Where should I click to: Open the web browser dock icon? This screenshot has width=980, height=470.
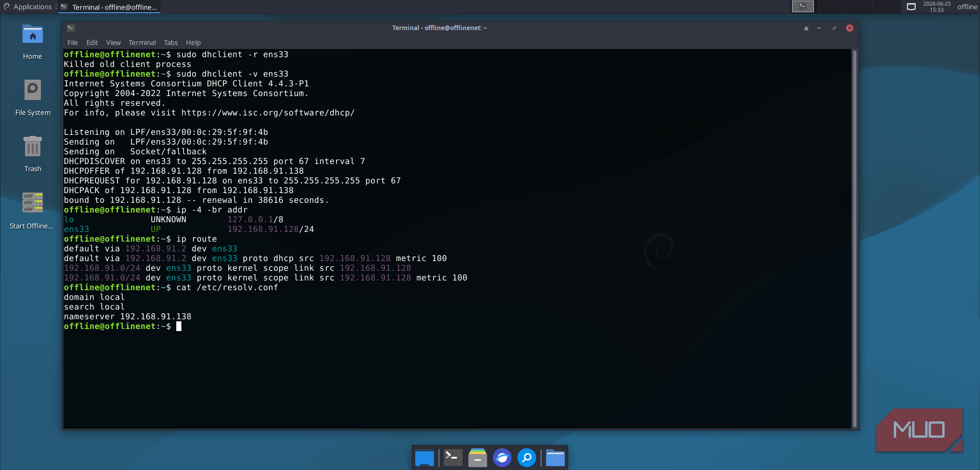point(502,458)
